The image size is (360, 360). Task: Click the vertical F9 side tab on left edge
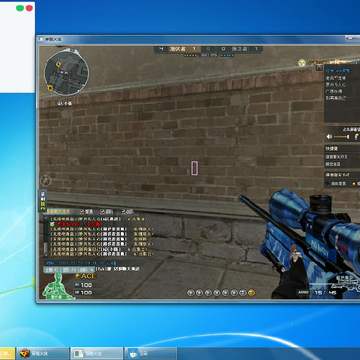pos(42,201)
